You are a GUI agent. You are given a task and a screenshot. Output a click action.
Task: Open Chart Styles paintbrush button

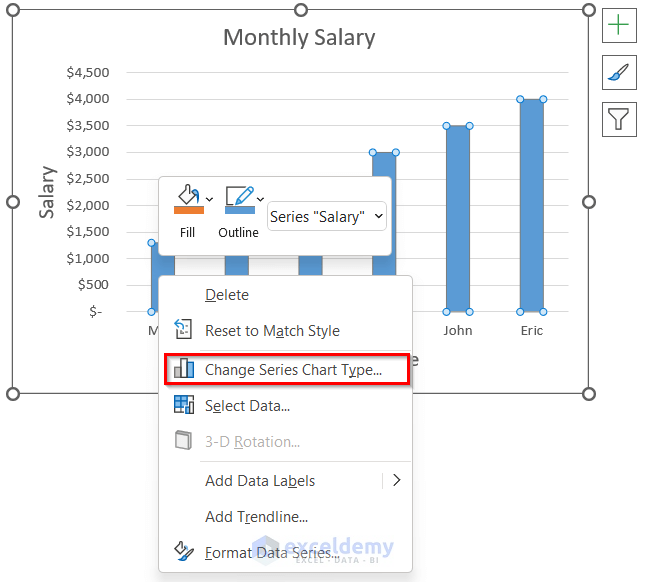619,72
